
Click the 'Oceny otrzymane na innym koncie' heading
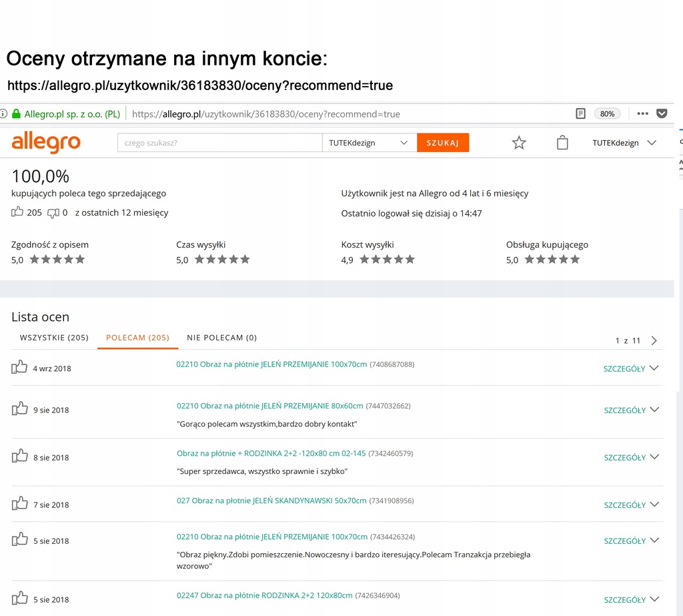coord(167,59)
